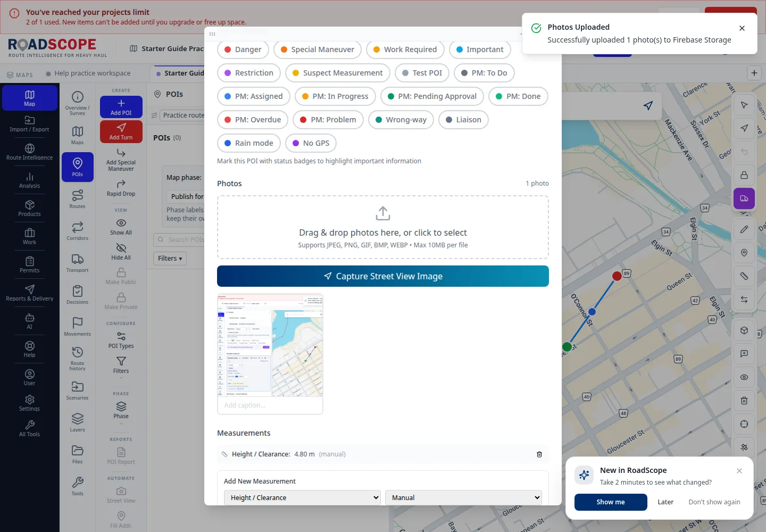Click Capture Street View Image button

coord(383,276)
